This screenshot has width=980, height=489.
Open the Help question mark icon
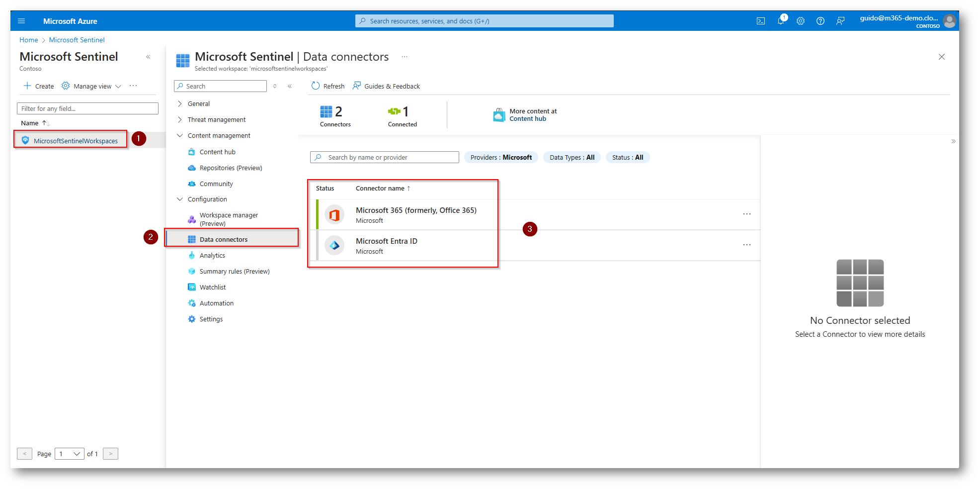[820, 21]
